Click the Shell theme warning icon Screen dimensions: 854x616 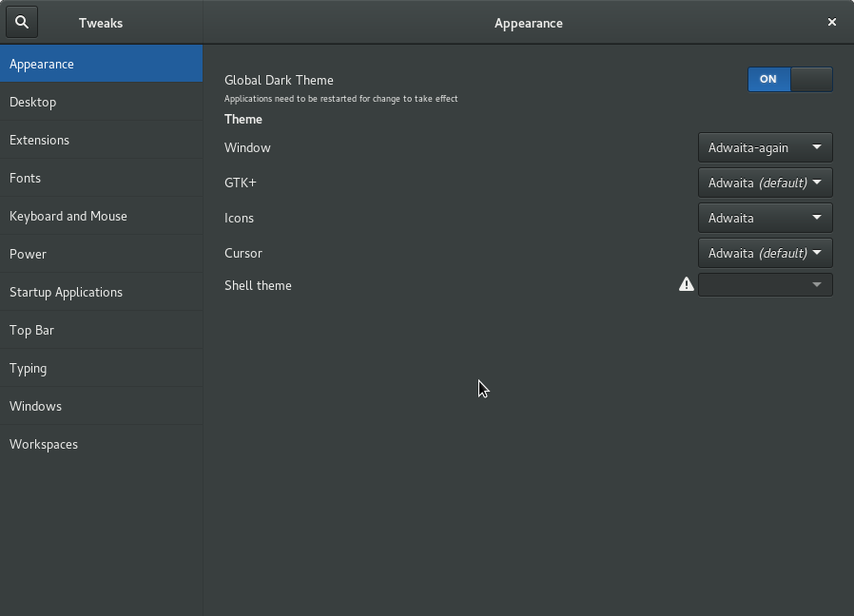(x=687, y=284)
